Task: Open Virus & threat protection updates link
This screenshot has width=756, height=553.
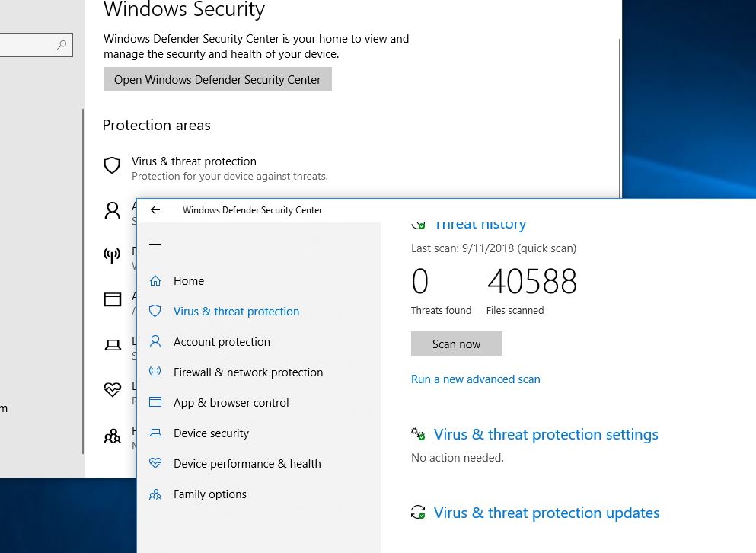Action: pos(547,513)
